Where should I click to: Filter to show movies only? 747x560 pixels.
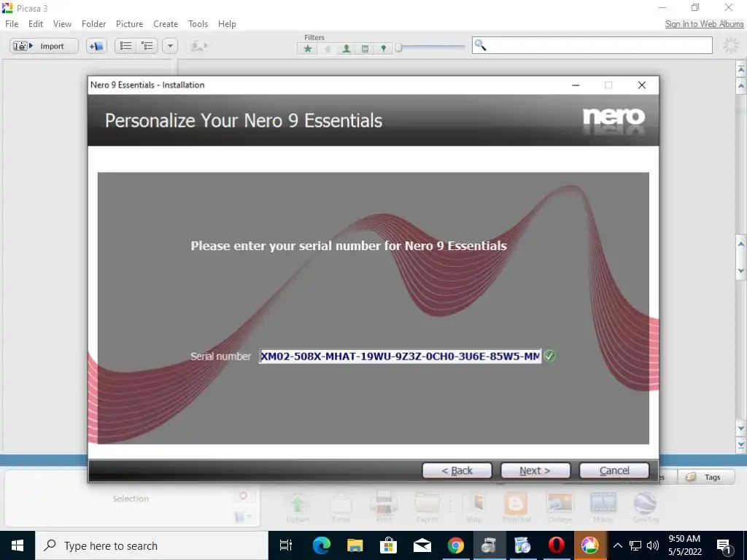(365, 49)
